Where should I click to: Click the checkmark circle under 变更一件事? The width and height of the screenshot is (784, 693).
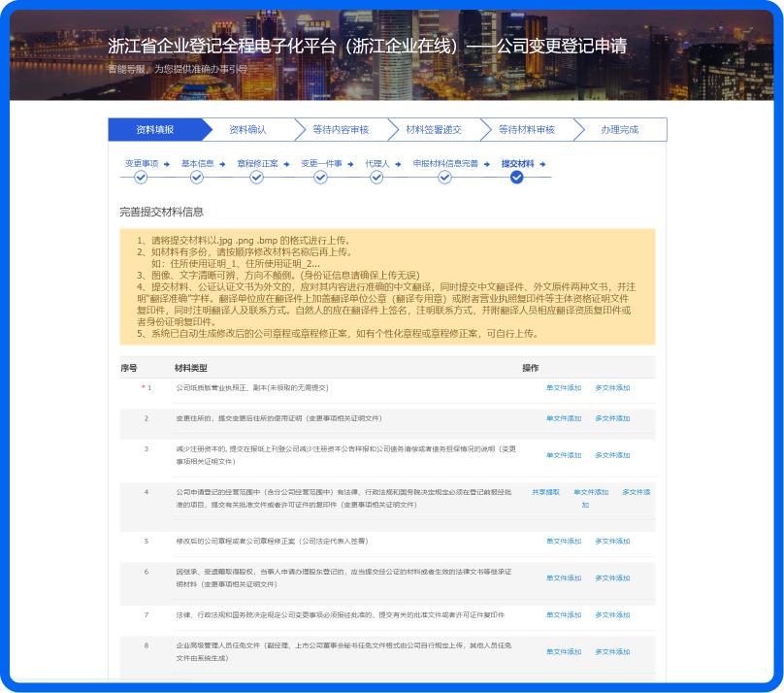pos(321,177)
